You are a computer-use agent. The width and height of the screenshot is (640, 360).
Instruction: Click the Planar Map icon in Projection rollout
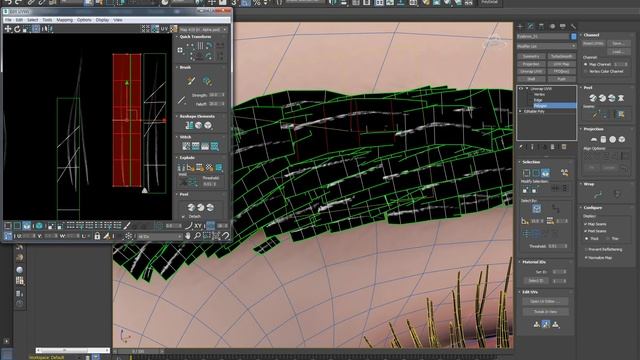594,140
